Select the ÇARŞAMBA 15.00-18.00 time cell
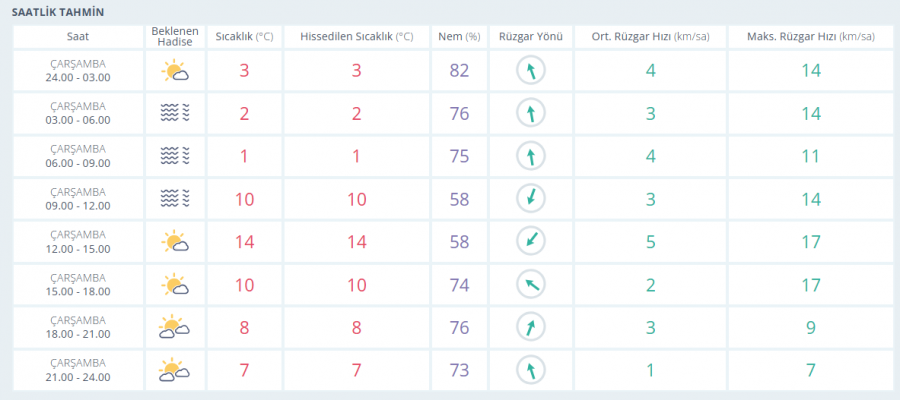Image resolution: width=900 pixels, height=400 pixels. point(77,285)
